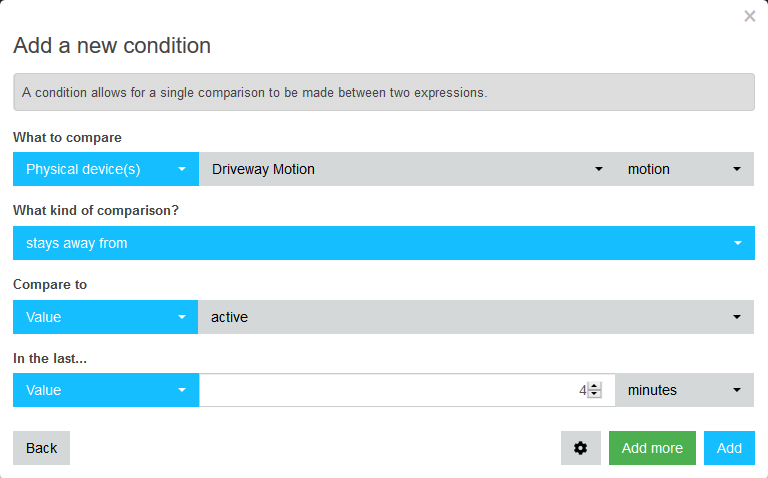Image resolution: width=768 pixels, height=478 pixels.
Task: Open the minutes time unit dropdown
Action: [x=684, y=390]
